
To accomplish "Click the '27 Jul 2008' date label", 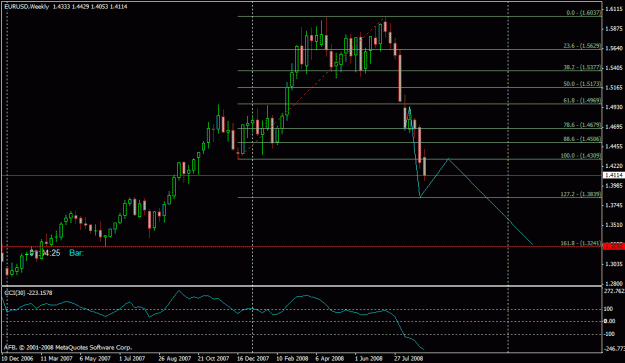I will point(409,358).
